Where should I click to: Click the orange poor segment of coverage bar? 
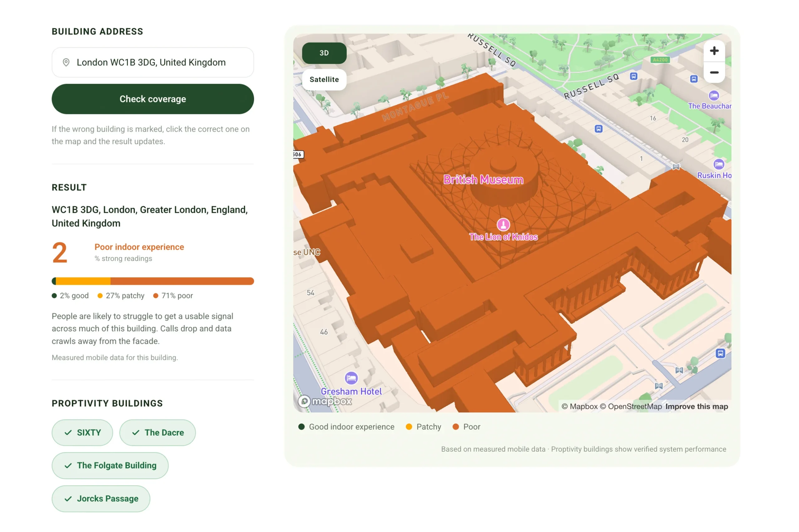(182, 281)
